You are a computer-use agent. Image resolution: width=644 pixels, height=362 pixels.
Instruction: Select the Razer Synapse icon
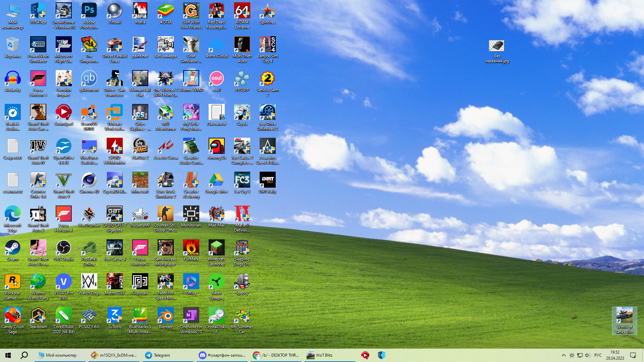pos(217,287)
